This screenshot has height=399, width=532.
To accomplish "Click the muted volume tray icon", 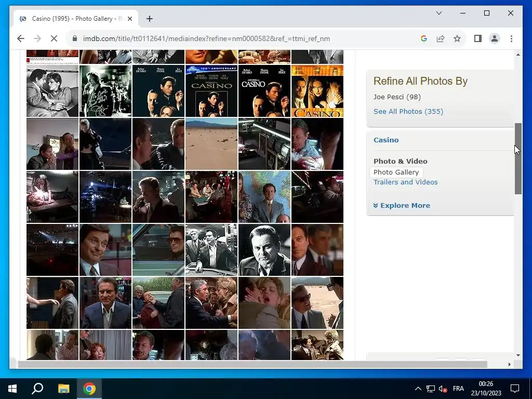I will (443, 389).
